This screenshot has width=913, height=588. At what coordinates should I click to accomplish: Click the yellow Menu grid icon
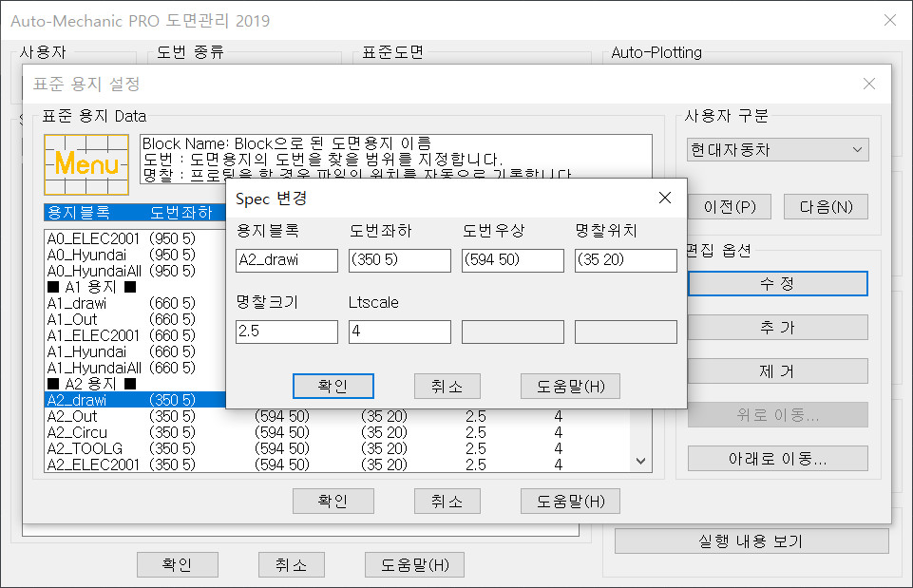click(x=86, y=164)
